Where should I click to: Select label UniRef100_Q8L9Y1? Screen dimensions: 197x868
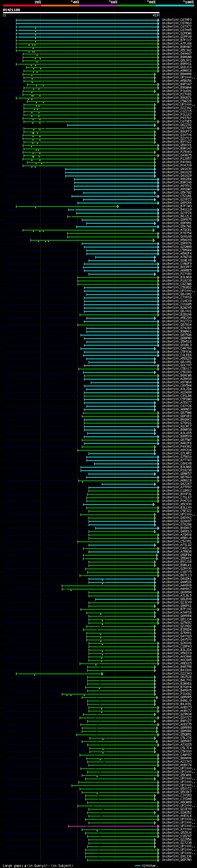[x=177, y=60]
